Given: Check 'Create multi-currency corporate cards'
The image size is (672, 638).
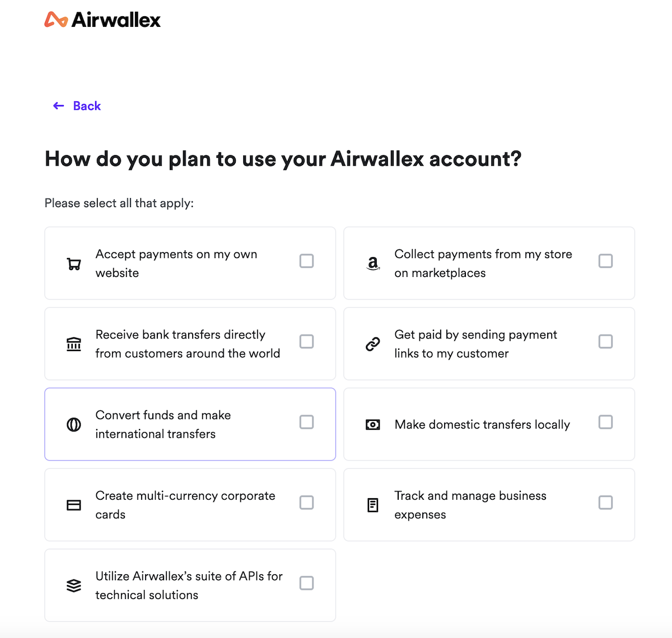Looking at the screenshot, I should tap(306, 503).
